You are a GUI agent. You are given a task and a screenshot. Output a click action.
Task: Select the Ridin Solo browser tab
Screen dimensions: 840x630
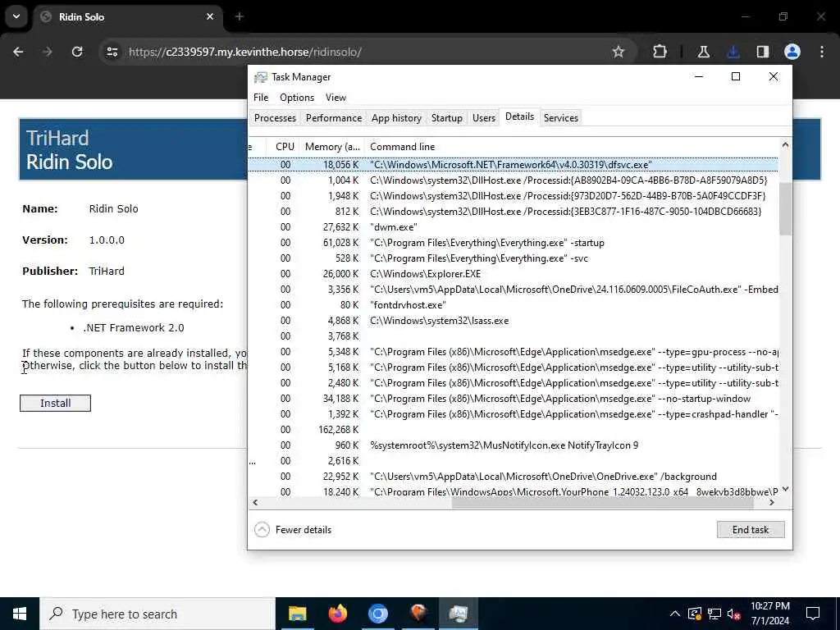(x=128, y=16)
